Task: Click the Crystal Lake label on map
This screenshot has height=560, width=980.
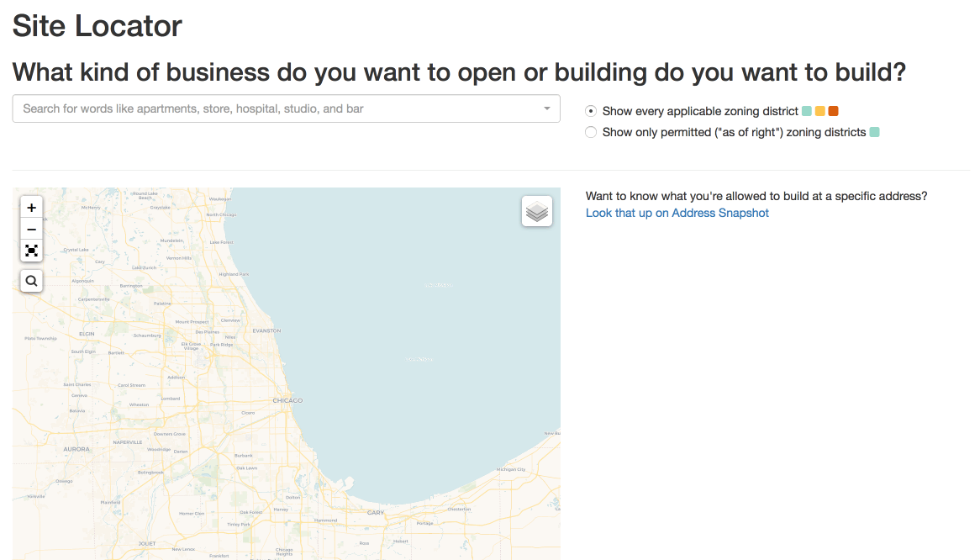Action: point(76,250)
